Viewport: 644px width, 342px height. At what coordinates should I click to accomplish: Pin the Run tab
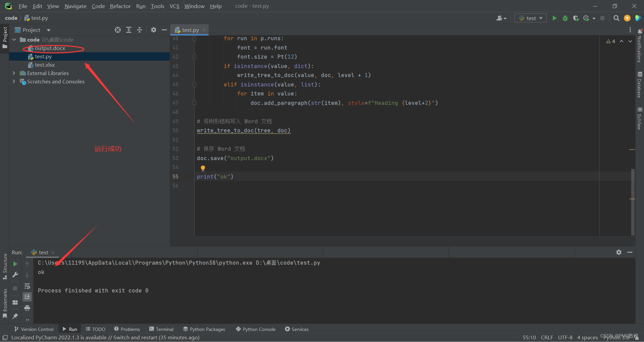(x=15, y=316)
